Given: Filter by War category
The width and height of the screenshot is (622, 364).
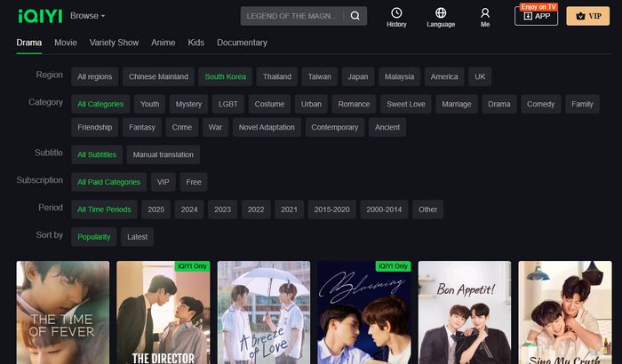Looking at the screenshot, I should [215, 127].
